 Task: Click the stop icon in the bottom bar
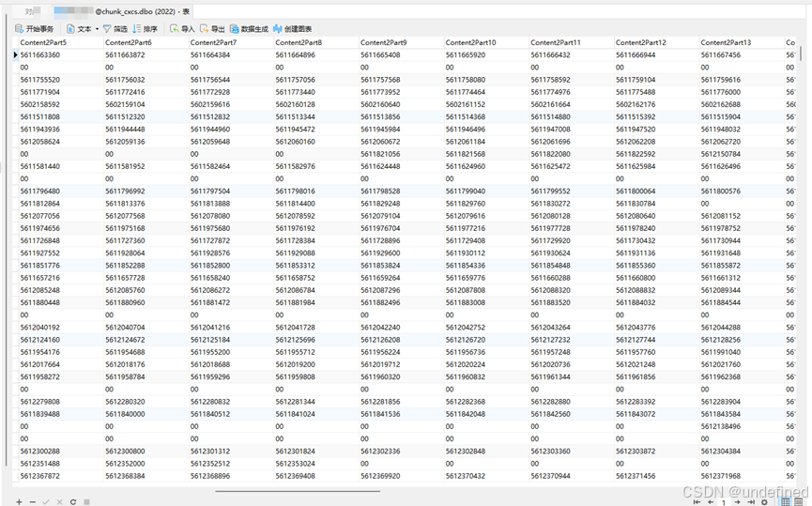[x=86, y=502]
